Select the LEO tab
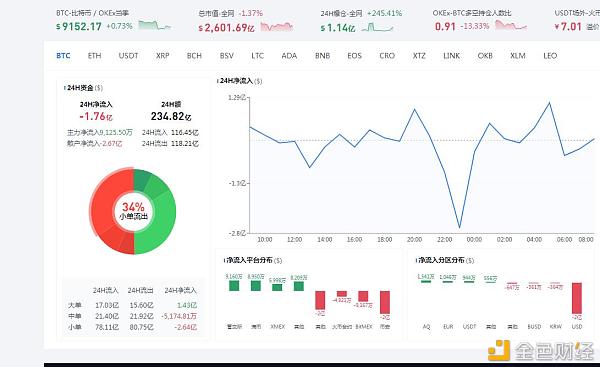600x367 pixels. click(550, 56)
